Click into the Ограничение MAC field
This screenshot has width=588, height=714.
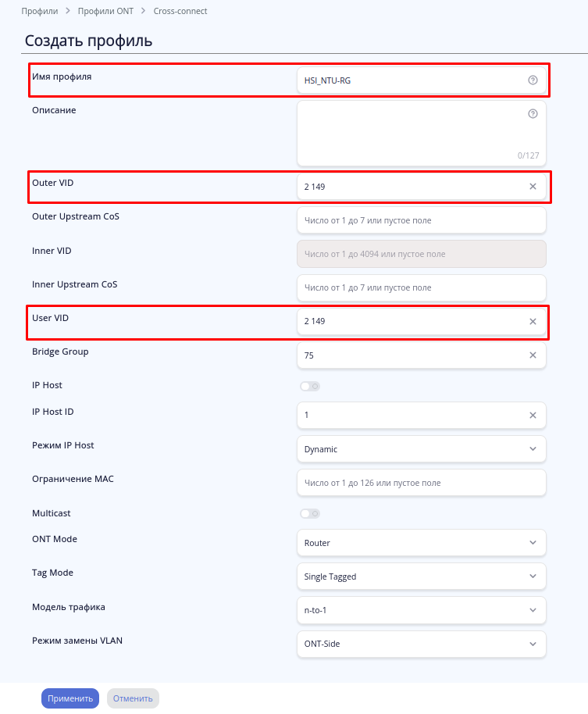421,483
